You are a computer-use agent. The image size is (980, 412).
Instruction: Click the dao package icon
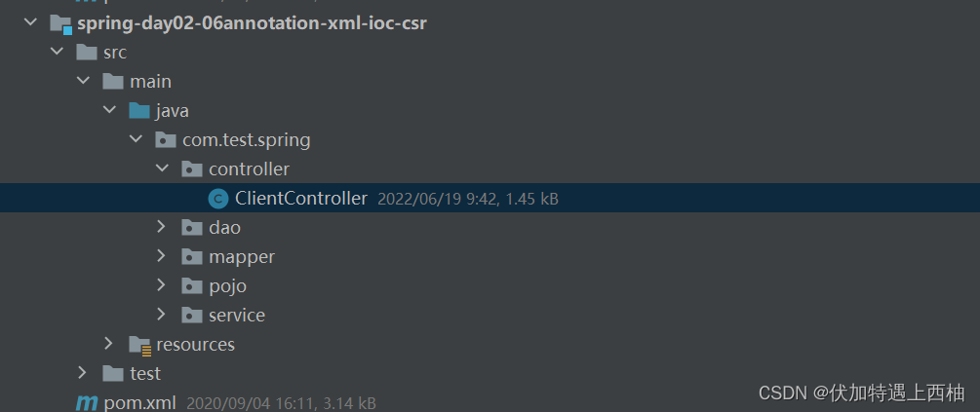pos(192,228)
